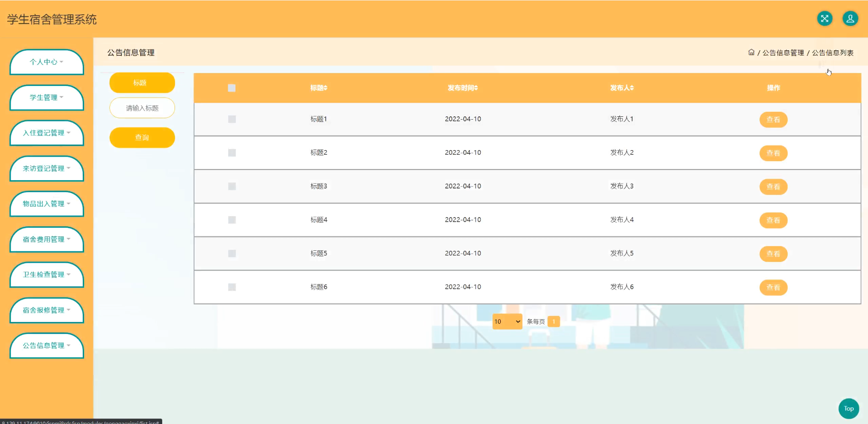The width and height of the screenshot is (868, 424).
Task: Sort the table by 标题 column
Action: pyautogui.click(x=319, y=88)
